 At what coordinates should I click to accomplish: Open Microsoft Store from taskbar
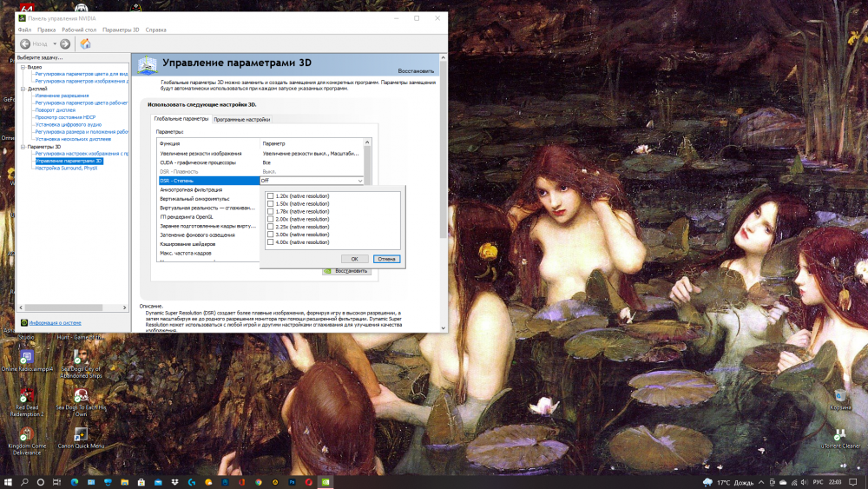pos(141,482)
